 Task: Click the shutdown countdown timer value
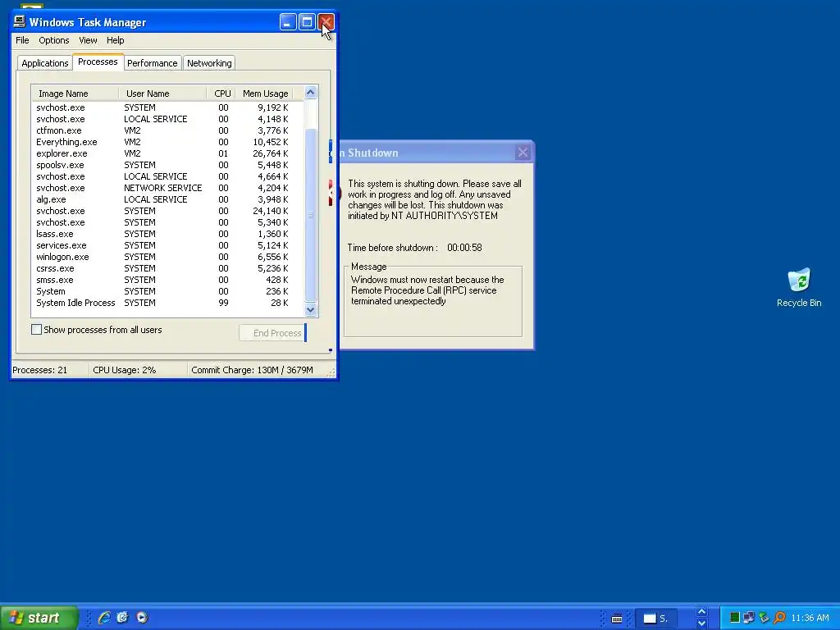(x=464, y=248)
